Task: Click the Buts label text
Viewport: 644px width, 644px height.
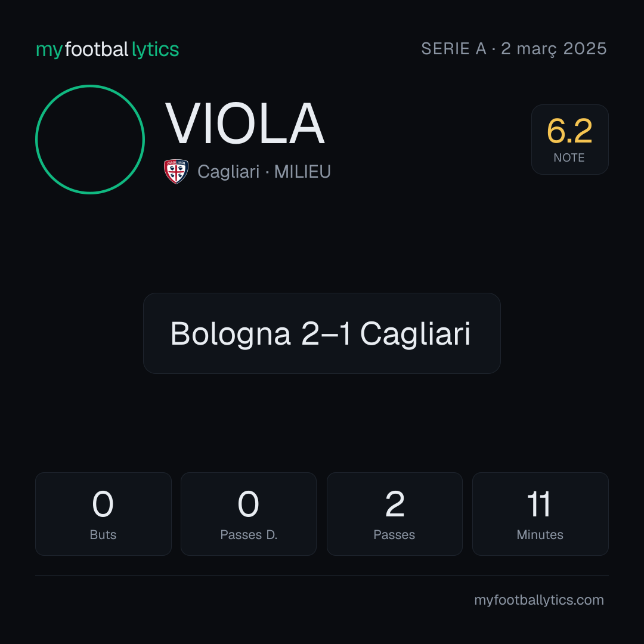Action: [103, 535]
